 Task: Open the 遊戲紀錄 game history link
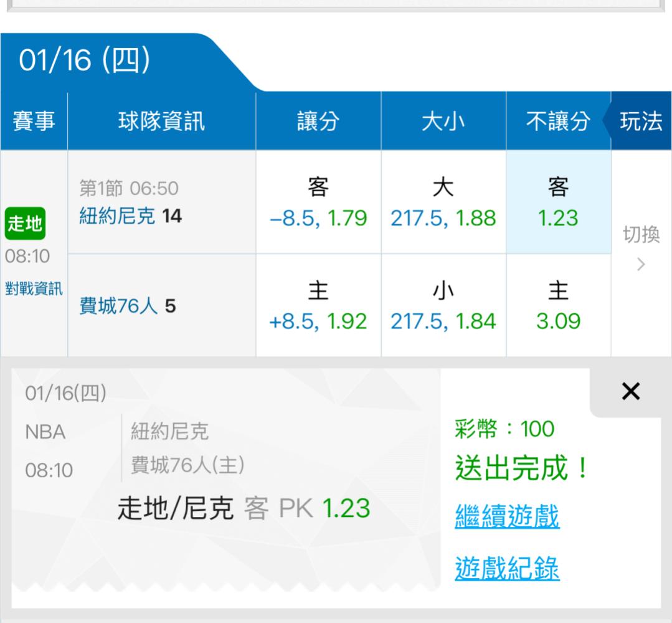tap(507, 568)
